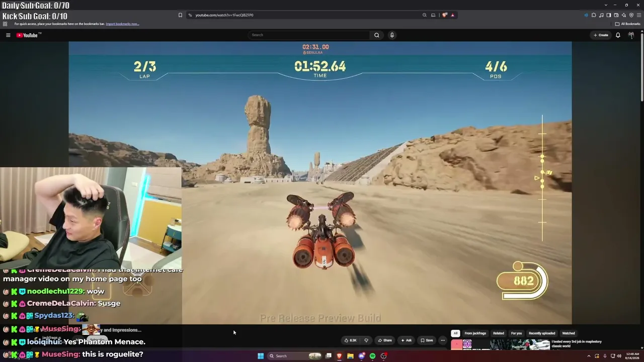Viewport: 644px width, 362px height.
Task: Open Task View on the taskbar
Action: (329, 356)
